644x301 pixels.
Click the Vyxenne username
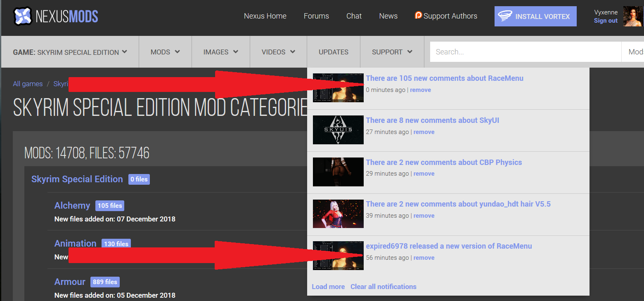pos(606,12)
